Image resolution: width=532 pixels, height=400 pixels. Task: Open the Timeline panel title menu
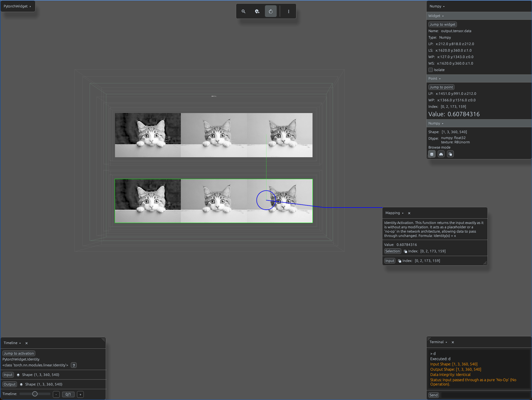pos(12,343)
